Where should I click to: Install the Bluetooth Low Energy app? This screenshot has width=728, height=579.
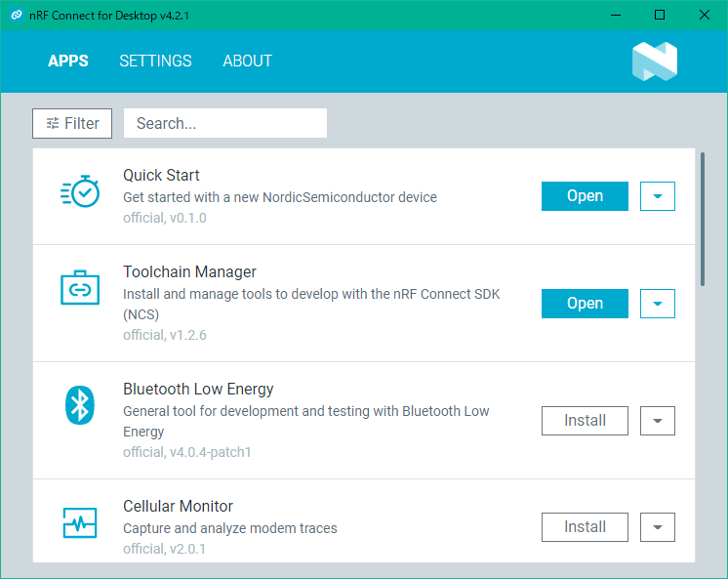coord(585,421)
